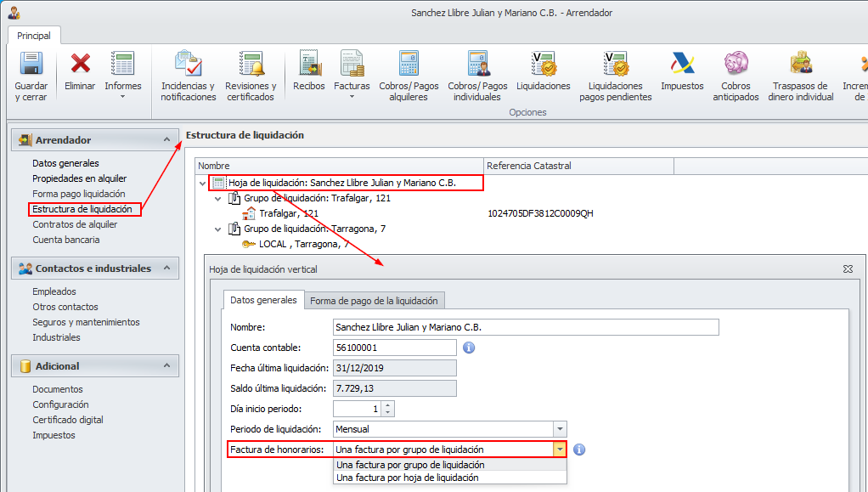Click the Eliminar red X icon
The image size is (868, 492).
pos(81,63)
